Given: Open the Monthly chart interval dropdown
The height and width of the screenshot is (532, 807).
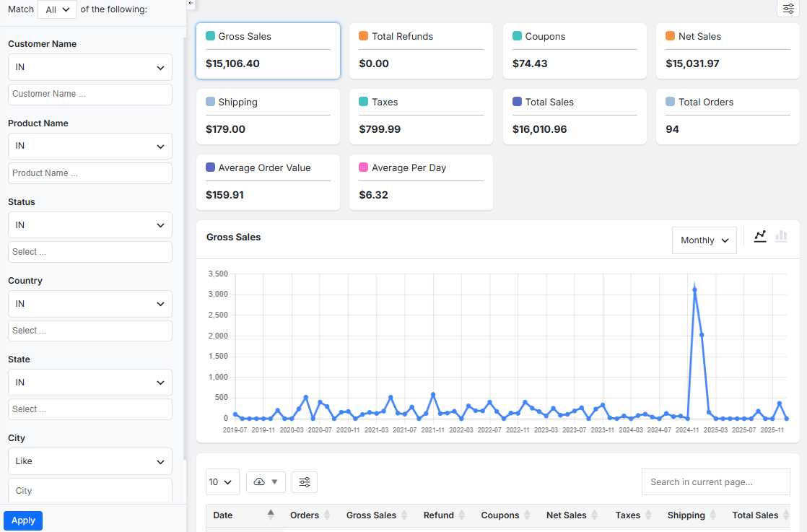Looking at the screenshot, I should coord(704,240).
